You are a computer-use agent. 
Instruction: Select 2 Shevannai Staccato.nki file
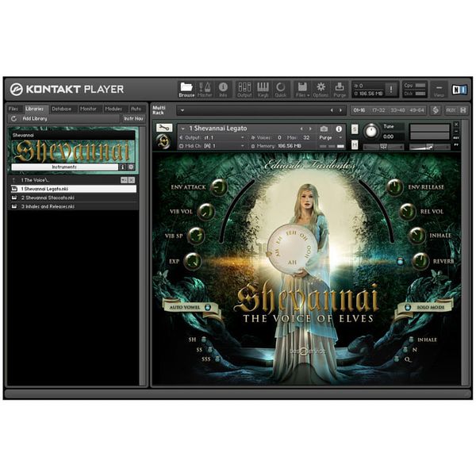point(48,198)
